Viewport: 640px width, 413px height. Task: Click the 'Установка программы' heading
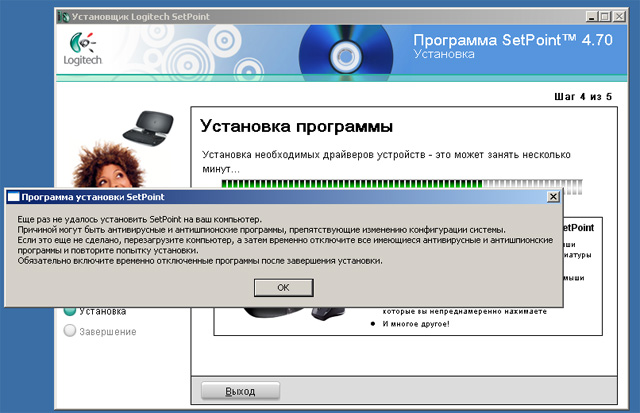296,126
